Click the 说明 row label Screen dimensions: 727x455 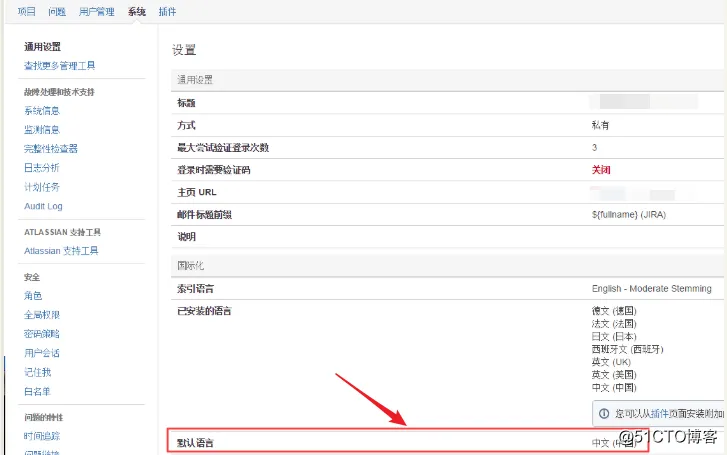[186, 237]
